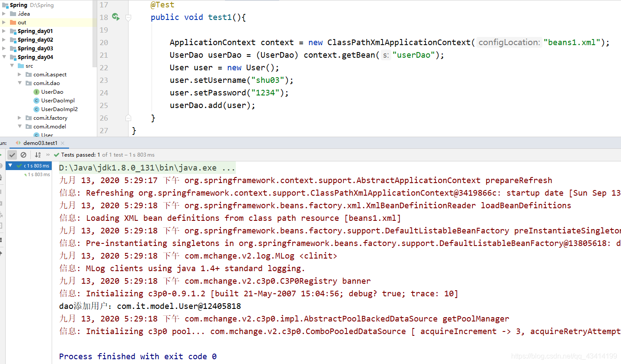The height and width of the screenshot is (364, 621).
Task: Click the Process finished with exit code 0 line
Action: [138, 356]
